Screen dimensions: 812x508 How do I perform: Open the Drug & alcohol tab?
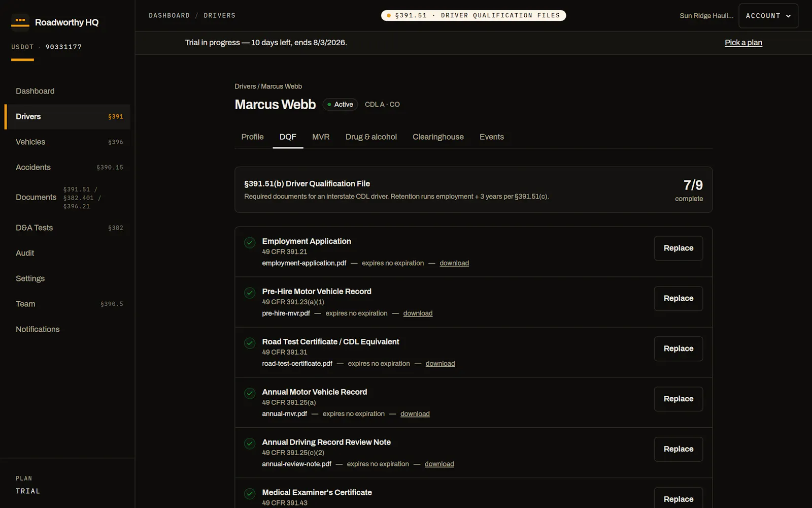(x=371, y=137)
